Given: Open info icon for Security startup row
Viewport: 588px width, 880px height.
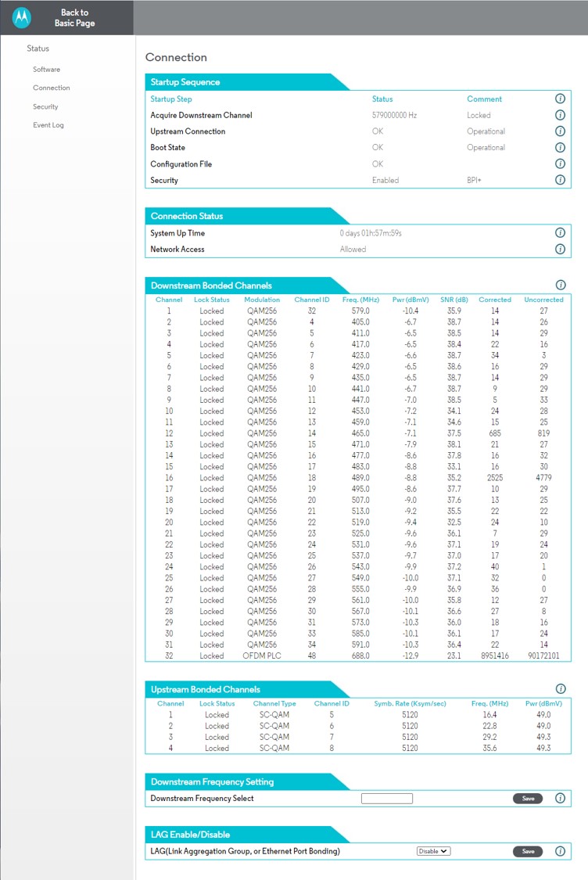Looking at the screenshot, I should pyautogui.click(x=560, y=180).
